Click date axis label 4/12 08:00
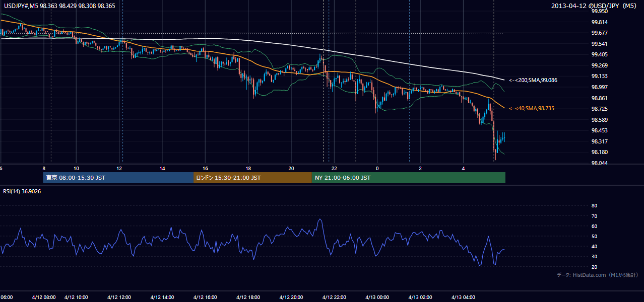This screenshot has height=302, width=644. tap(44, 297)
